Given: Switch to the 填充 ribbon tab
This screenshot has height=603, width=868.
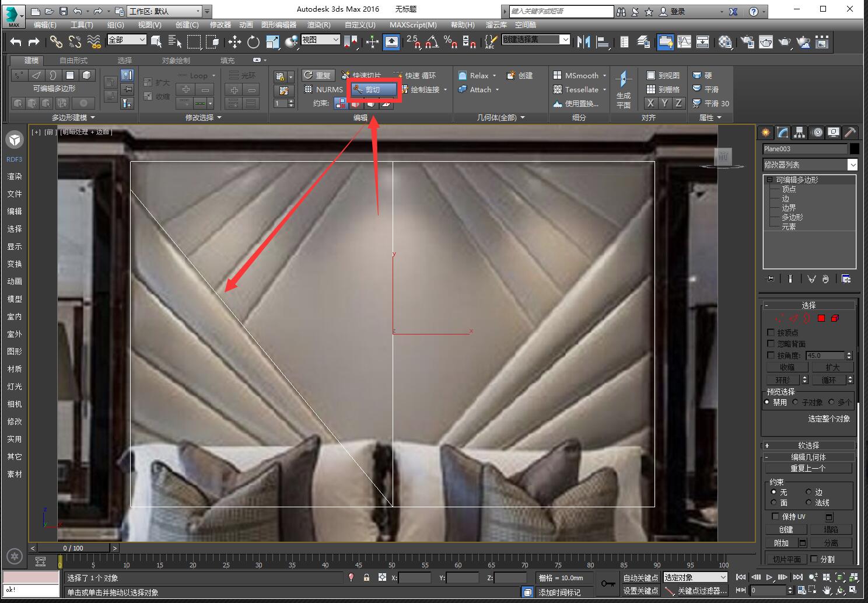Looking at the screenshot, I should click(228, 60).
